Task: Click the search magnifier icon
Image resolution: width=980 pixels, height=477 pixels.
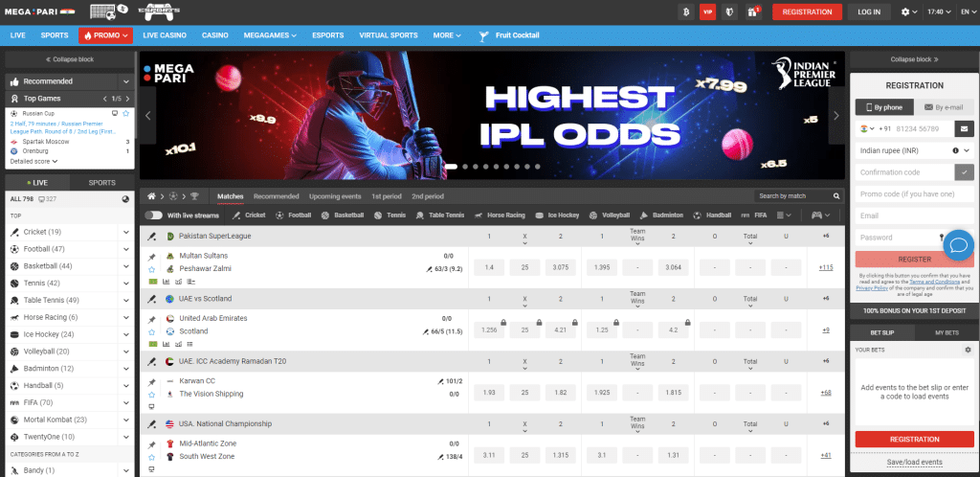Action: coord(836,196)
